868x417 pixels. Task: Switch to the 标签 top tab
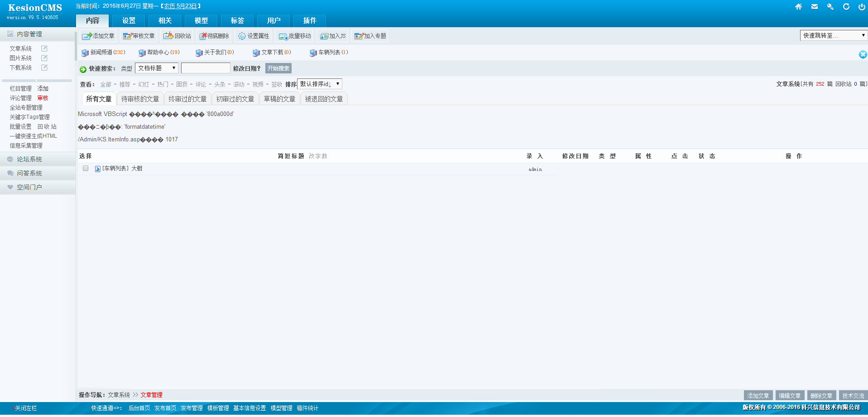click(x=237, y=21)
